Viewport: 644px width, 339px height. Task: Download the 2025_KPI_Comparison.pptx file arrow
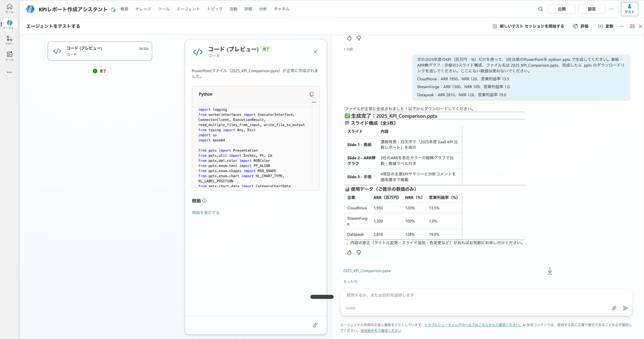[x=550, y=271]
